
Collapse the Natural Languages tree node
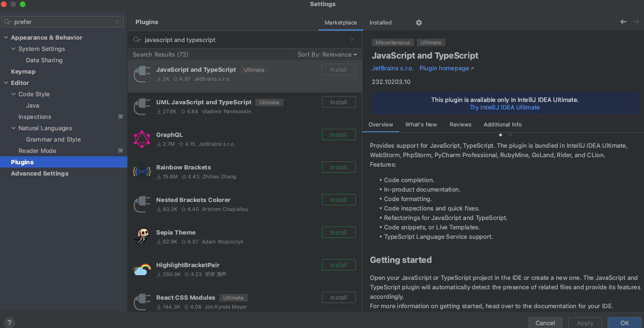[x=13, y=128]
